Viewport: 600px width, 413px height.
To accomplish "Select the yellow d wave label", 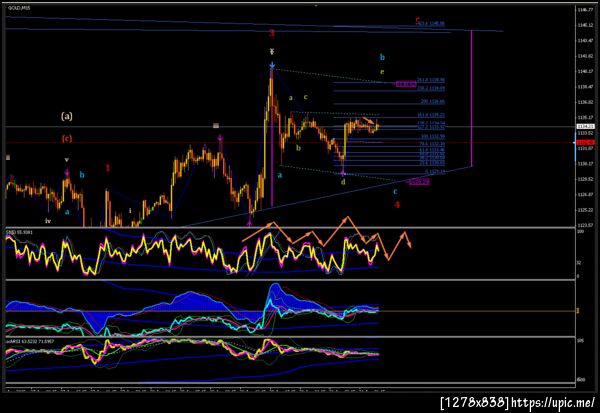I will (343, 182).
